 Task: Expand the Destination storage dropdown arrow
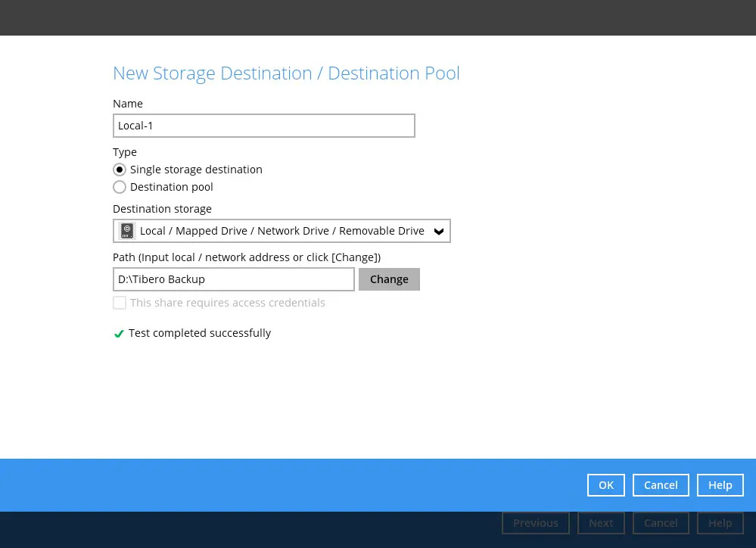pos(439,232)
